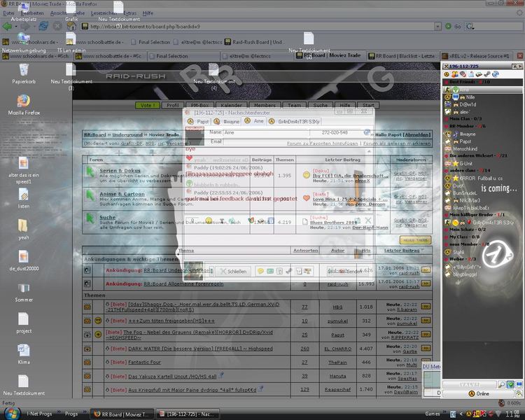Select contact 'Menschkind' in the ICQ list
The image size is (525, 420).
point(465,148)
